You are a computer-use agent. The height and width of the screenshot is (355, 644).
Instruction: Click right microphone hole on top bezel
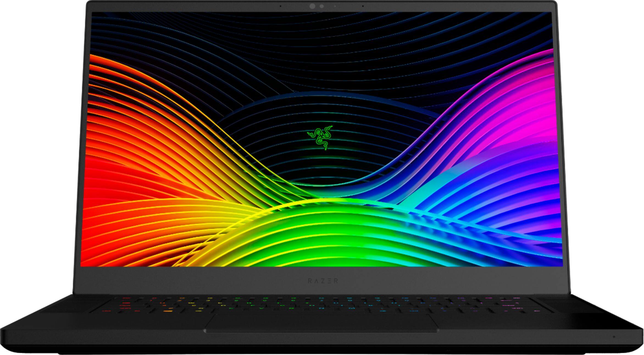click(x=363, y=6)
